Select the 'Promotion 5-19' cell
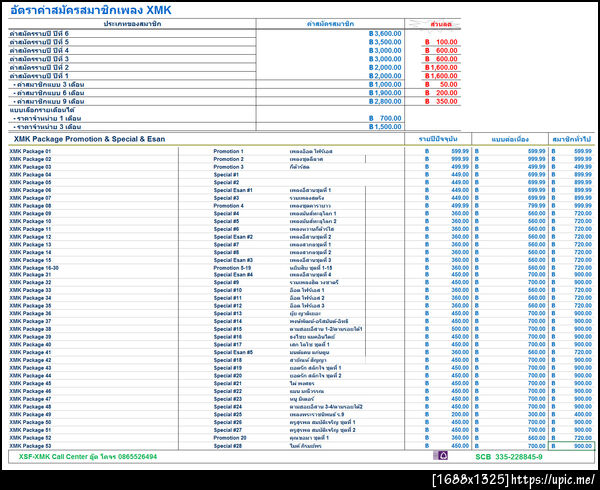 [232, 268]
